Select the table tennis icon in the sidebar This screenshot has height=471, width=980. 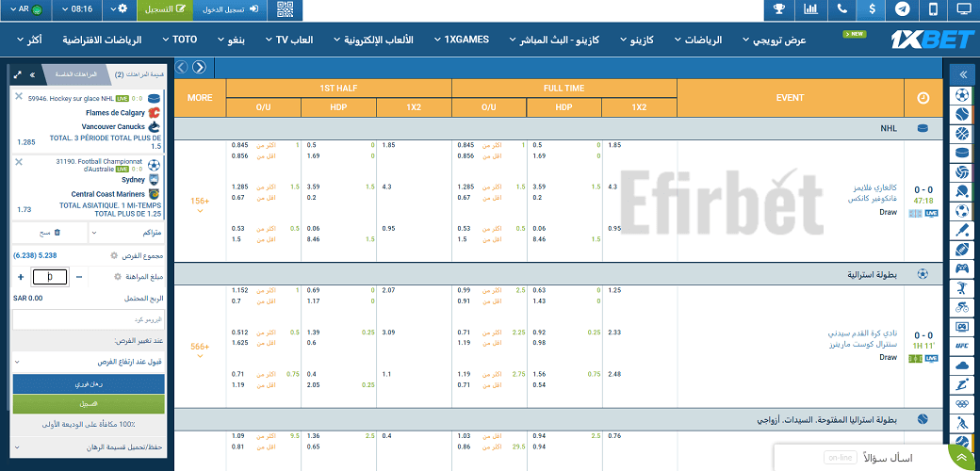pos(962,191)
